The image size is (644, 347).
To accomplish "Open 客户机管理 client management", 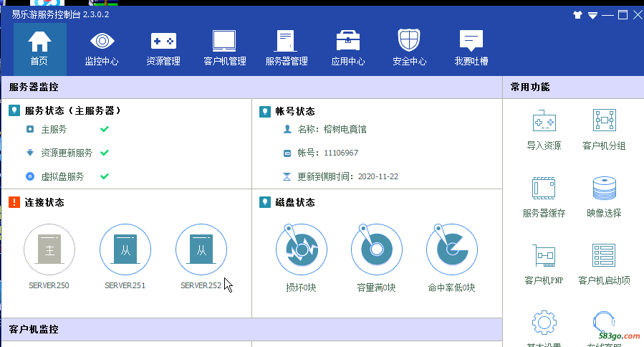I will click(225, 48).
